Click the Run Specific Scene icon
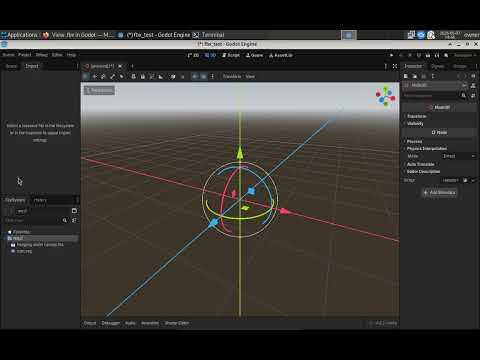The image size is (480, 360). pyautogui.click(x=437, y=55)
